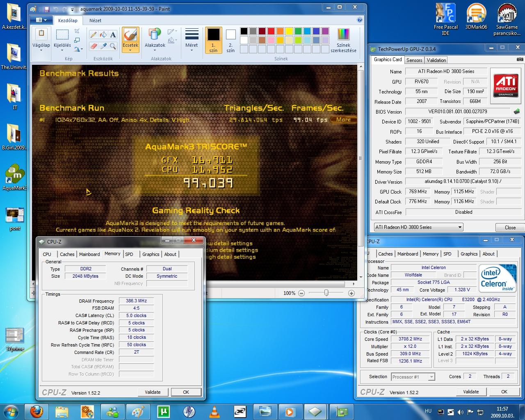Select the Text tool in Paint
Screen dimensions: 525x420
(x=113, y=35)
